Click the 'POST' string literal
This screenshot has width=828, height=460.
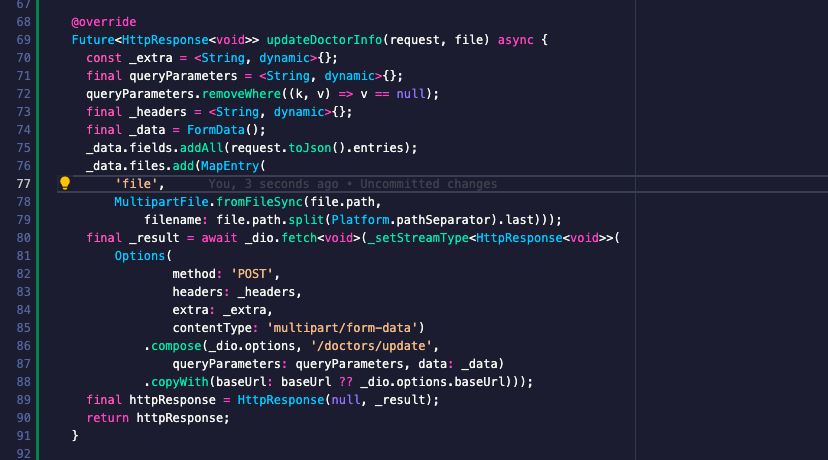pos(252,274)
